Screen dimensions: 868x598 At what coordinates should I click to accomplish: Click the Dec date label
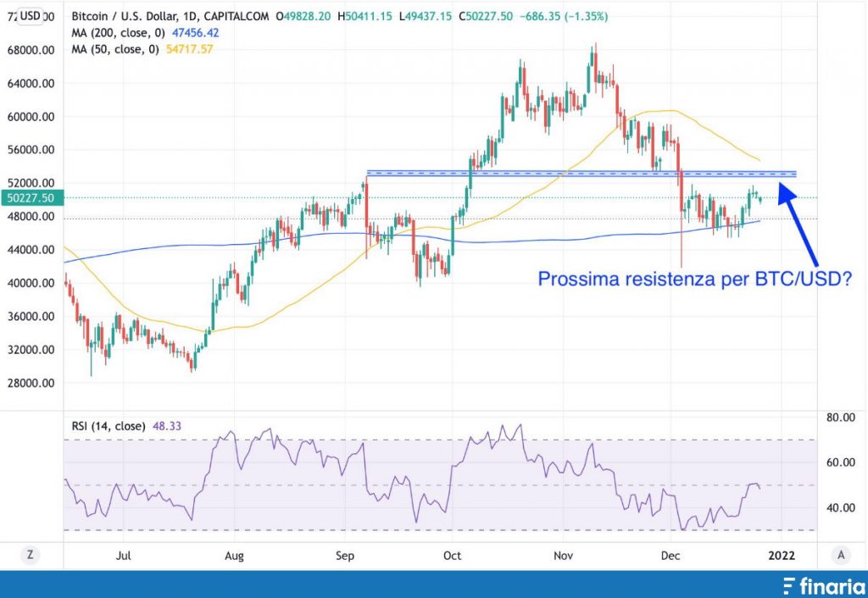(670, 556)
